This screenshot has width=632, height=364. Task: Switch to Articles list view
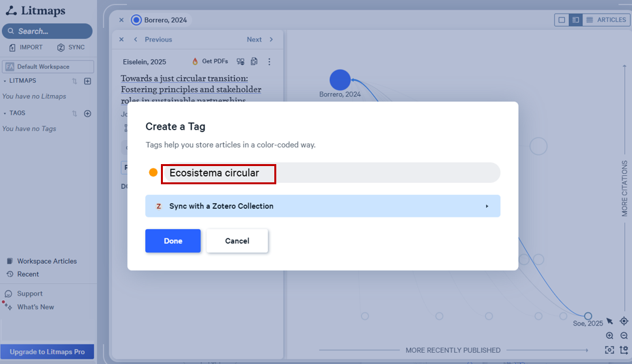[606, 20]
